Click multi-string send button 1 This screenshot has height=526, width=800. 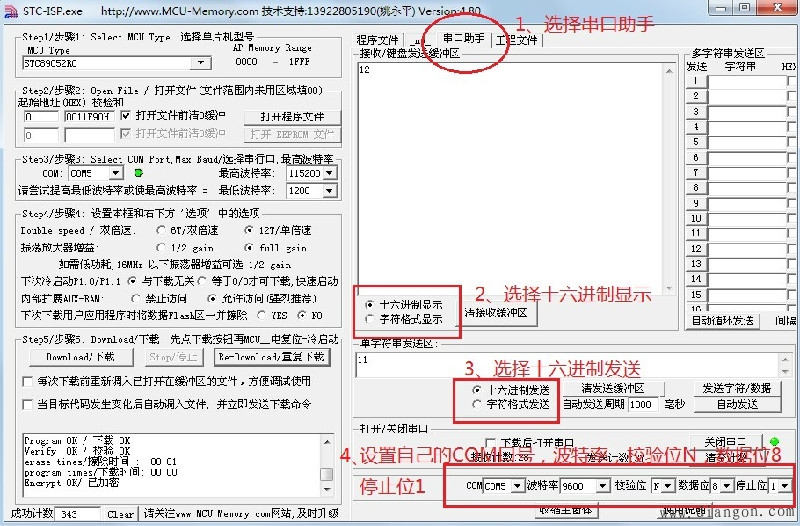pyautogui.click(x=695, y=81)
